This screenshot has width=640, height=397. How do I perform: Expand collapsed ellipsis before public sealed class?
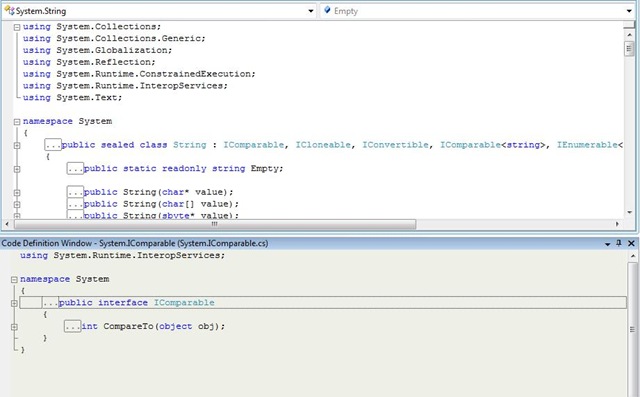53,145
